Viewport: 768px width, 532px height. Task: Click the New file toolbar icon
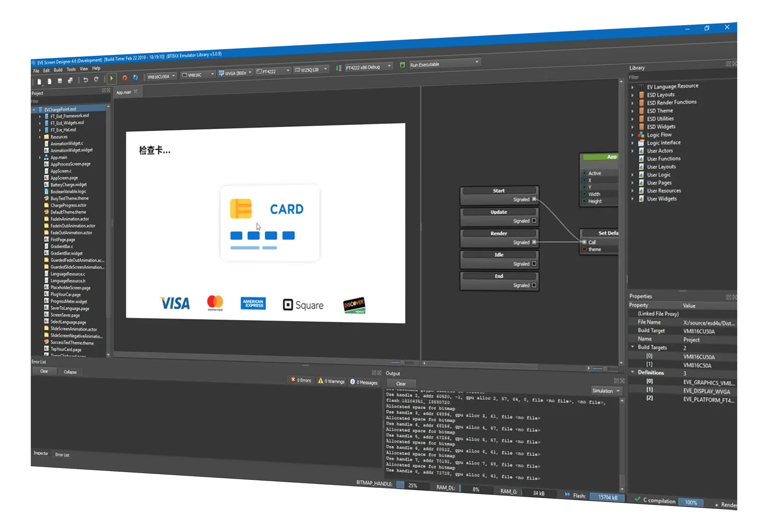(x=39, y=81)
